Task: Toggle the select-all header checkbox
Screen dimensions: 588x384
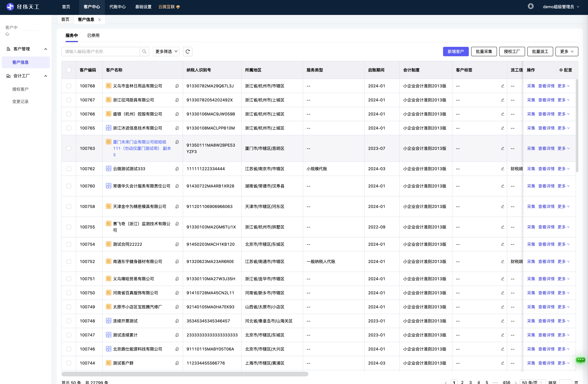Action: pos(69,70)
